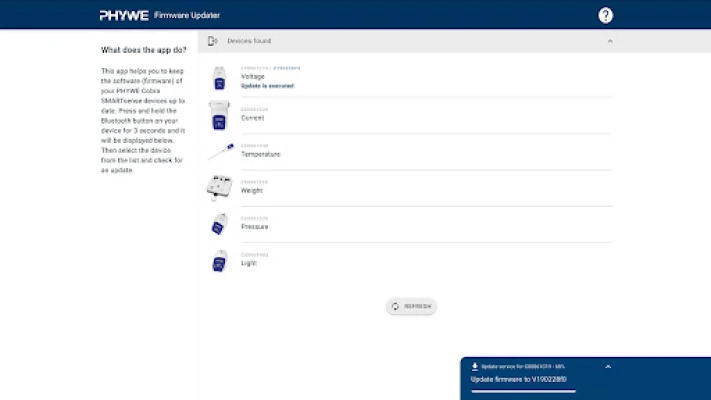Click the 'Update firmware to' version text

[519, 379]
